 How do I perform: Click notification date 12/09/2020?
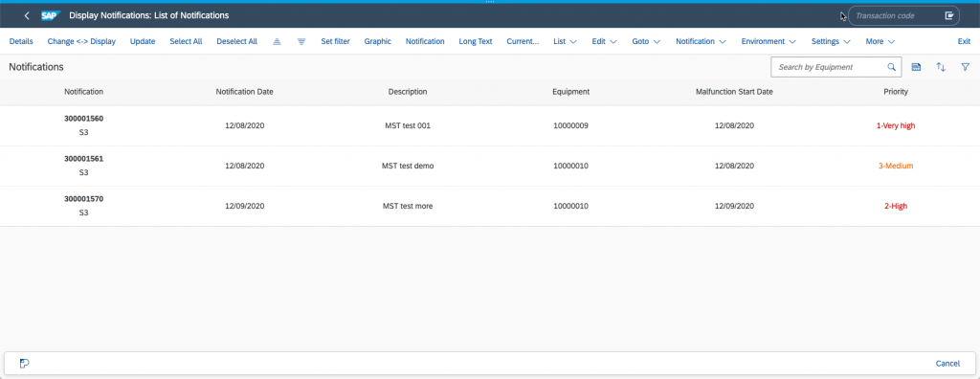click(244, 206)
